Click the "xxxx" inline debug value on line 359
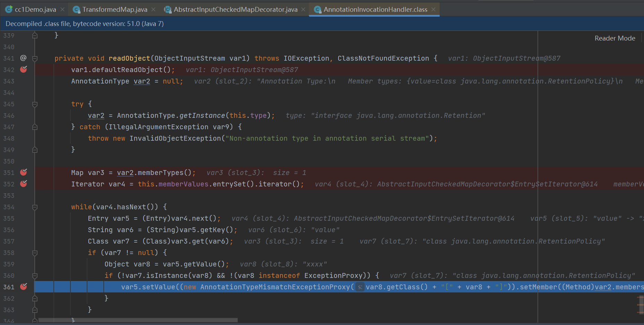This screenshot has width=644, height=325. 315,264
